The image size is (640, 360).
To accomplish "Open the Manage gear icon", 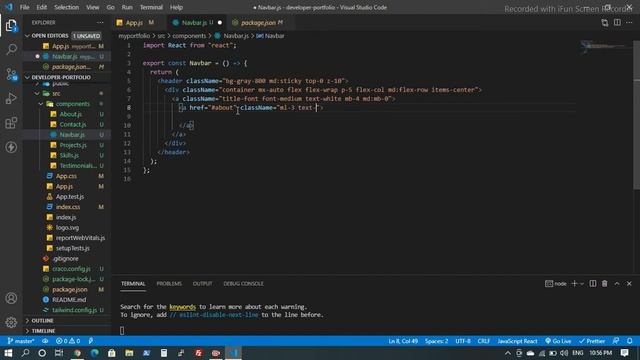I will [11, 322].
